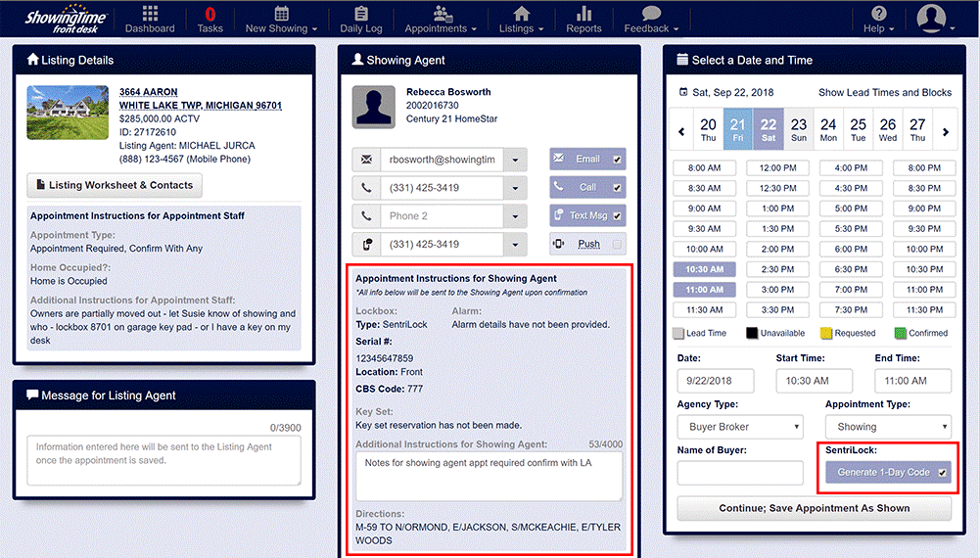
Task: Expand the email address dropdown arrow
Action: 515,160
